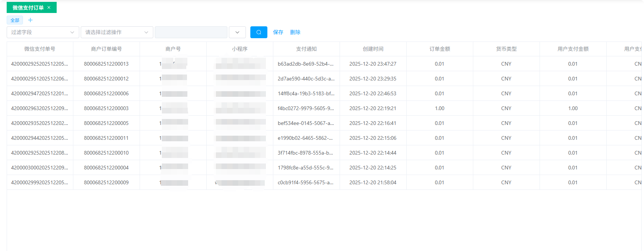Open the 过滤字段 dropdown

pyautogui.click(x=43, y=32)
